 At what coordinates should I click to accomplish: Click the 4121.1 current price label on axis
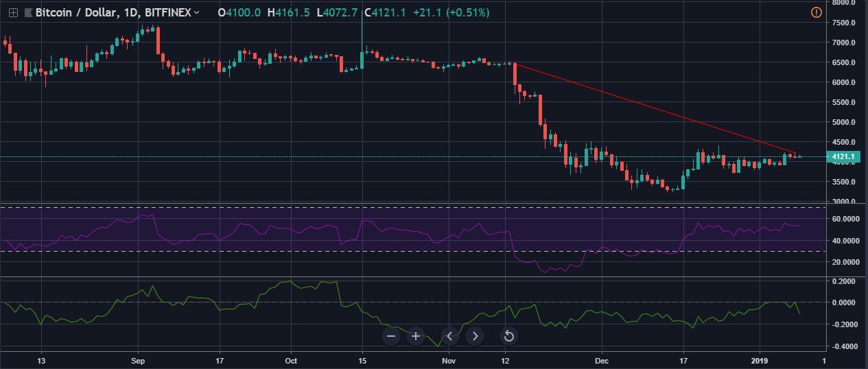click(x=843, y=157)
